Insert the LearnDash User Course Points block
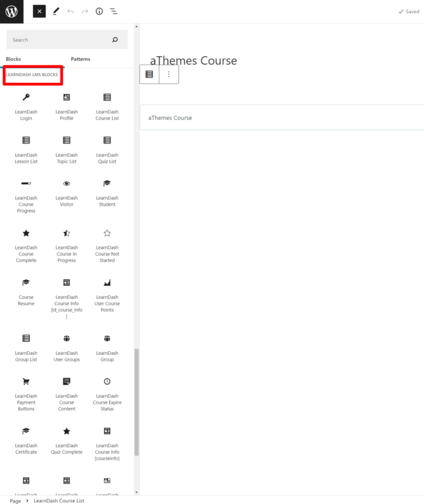This screenshot has width=424, height=504. (107, 296)
